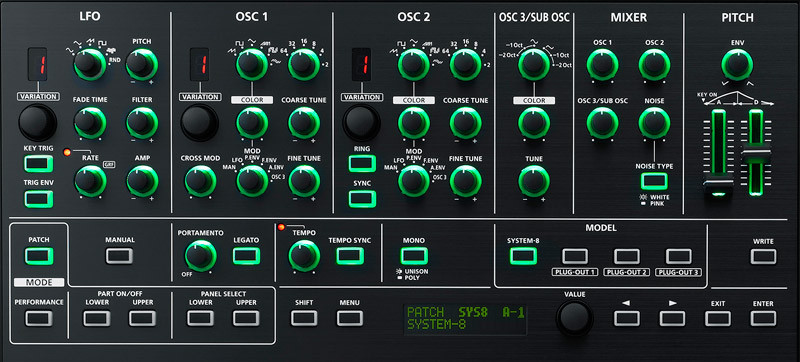
Task: Click the OSC 2 MOD source knob
Action: click(x=413, y=181)
